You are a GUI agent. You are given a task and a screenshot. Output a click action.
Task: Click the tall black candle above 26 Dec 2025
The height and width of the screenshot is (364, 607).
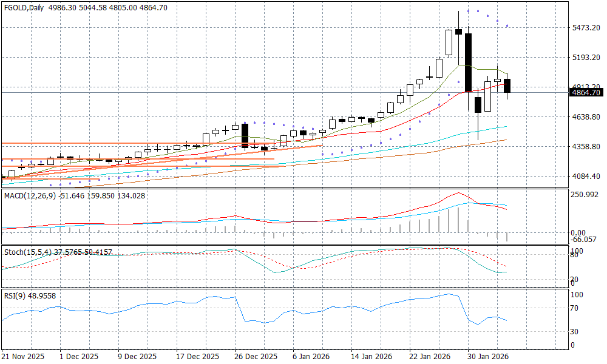coord(245,135)
